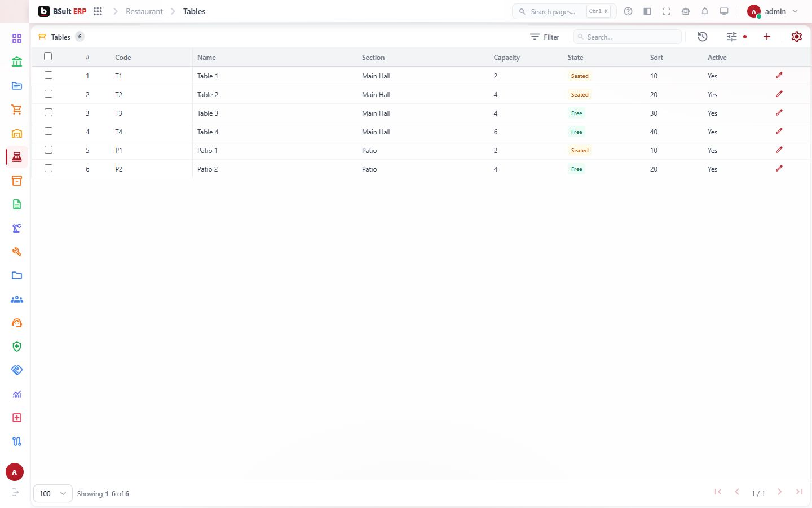Open the green document module in sidebar
Screen dimensions: 812x508
click(17, 204)
